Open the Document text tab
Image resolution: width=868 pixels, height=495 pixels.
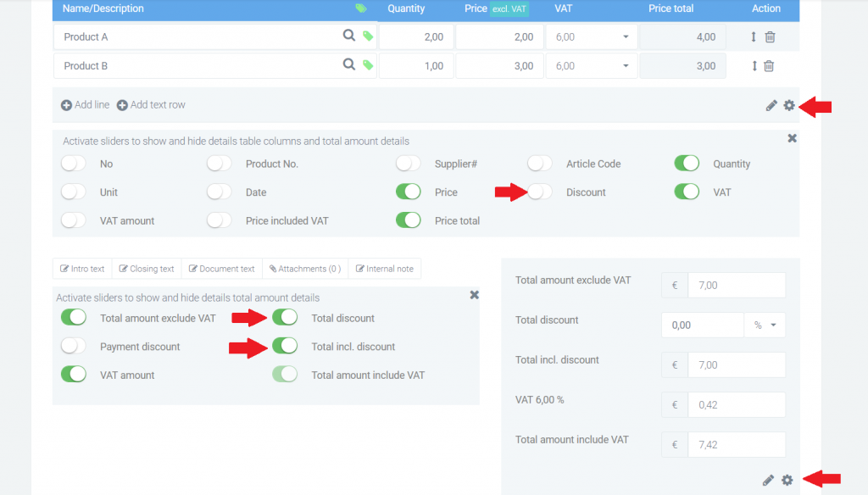222,269
